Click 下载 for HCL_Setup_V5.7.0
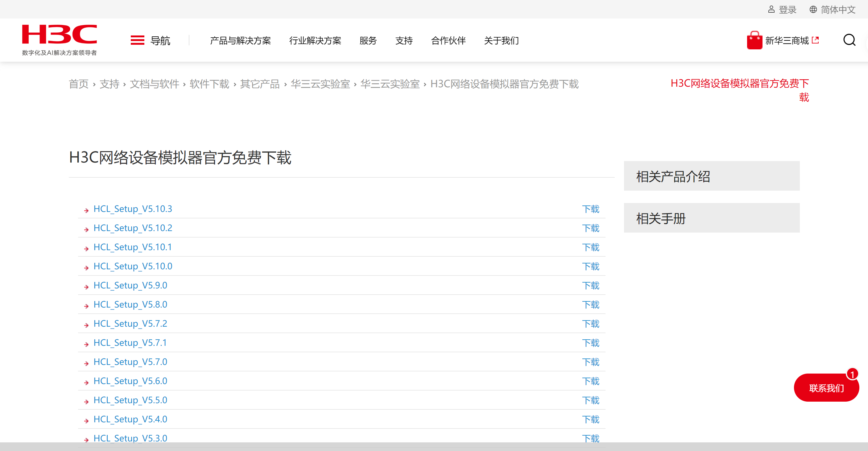 [x=591, y=362]
